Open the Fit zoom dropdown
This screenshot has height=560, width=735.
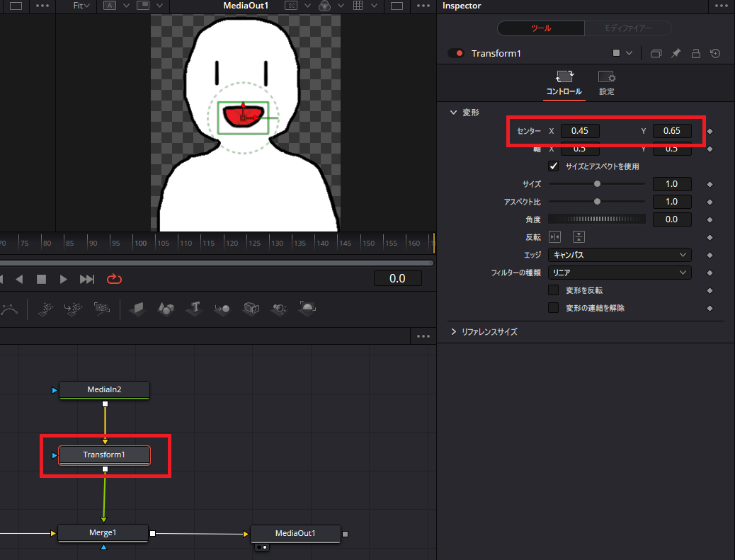tap(81, 6)
